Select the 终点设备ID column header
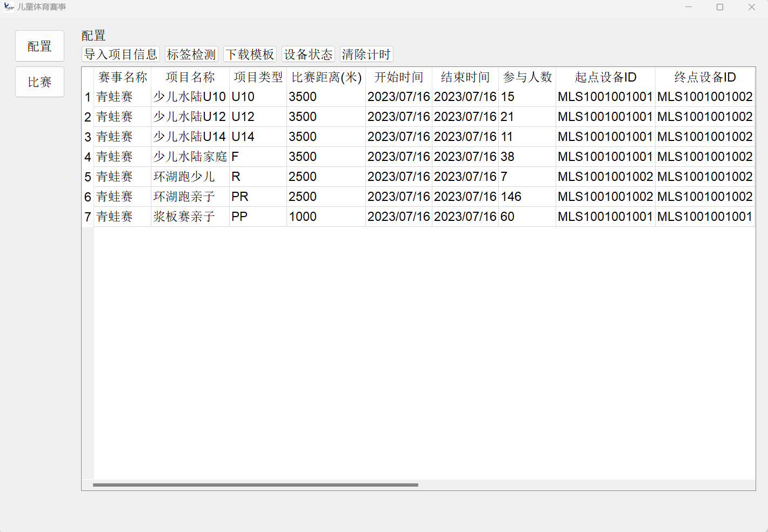 (x=705, y=77)
